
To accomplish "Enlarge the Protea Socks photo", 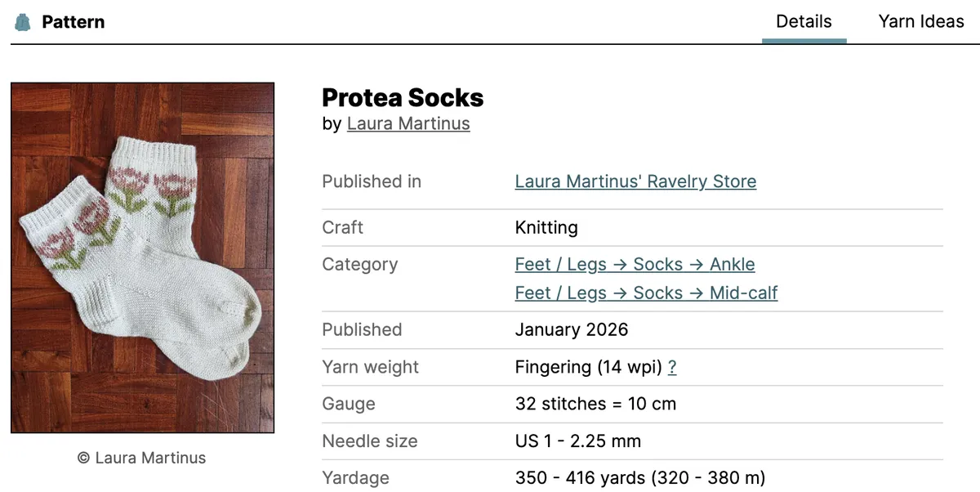I will pos(143,257).
